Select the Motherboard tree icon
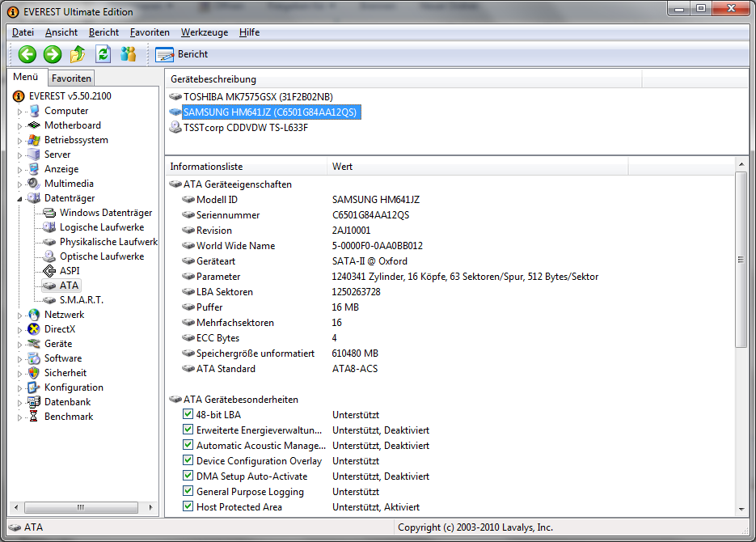Viewport: 756px width, 542px height. click(x=34, y=125)
